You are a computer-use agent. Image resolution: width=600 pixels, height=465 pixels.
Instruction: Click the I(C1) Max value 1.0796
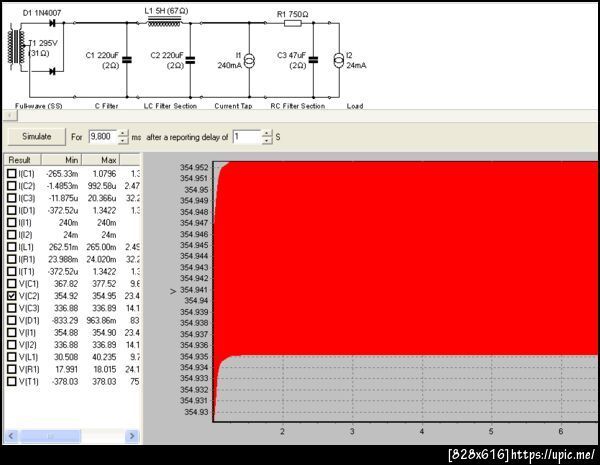point(104,174)
